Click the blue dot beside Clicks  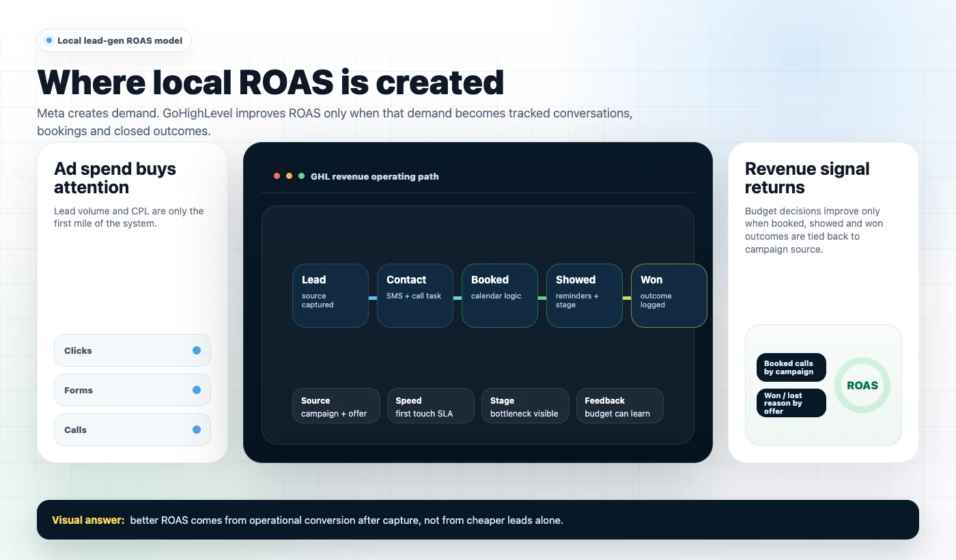click(x=197, y=350)
